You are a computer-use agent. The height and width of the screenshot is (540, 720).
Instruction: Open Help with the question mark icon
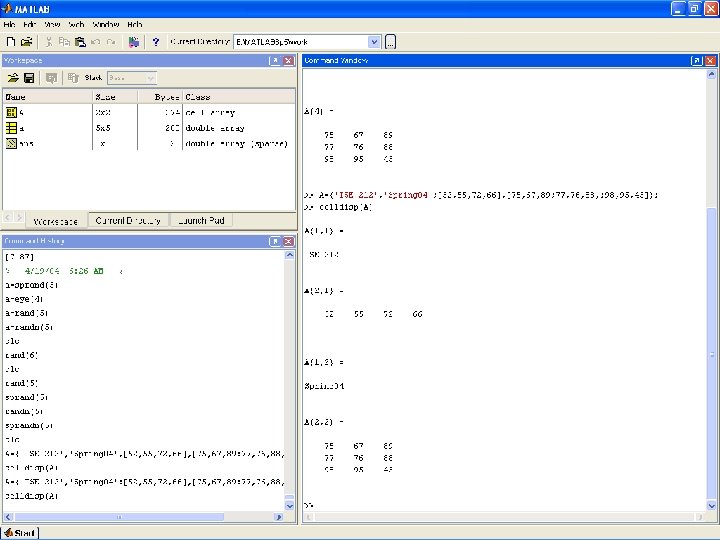click(x=155, y=42)
